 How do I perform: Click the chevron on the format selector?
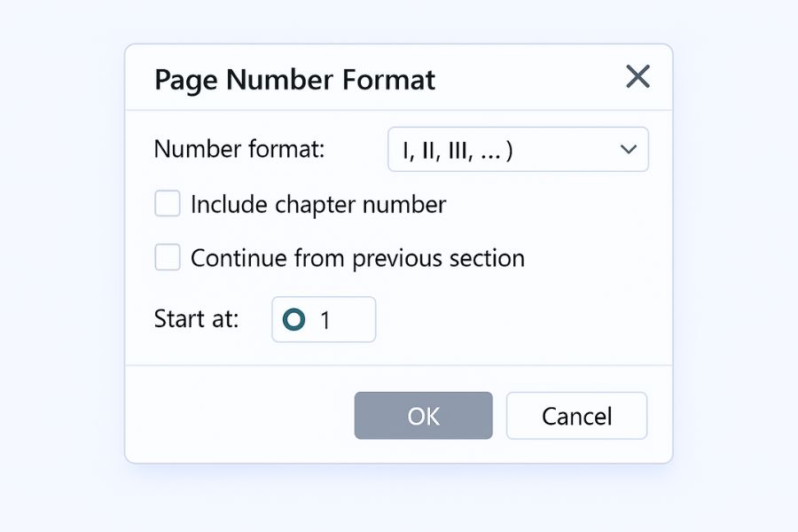point(630,149)
